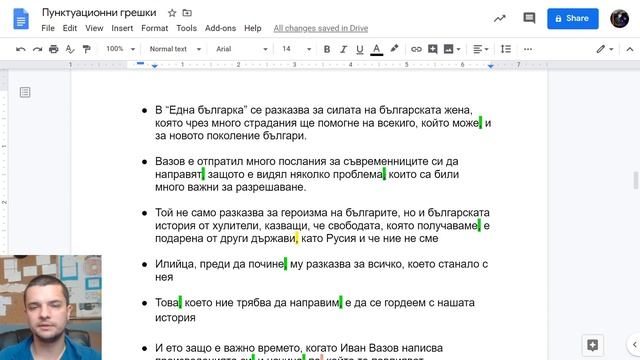Open the font size 14 dropdown
640x360 pixels.
pos(297,49)
